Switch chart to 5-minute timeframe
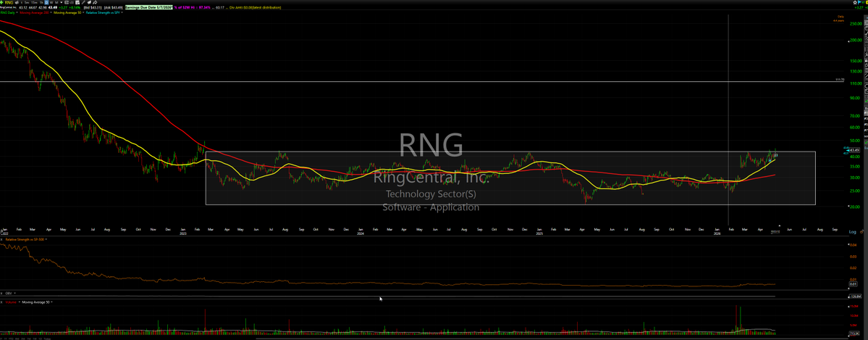The image size is (868, 340). 27,2
